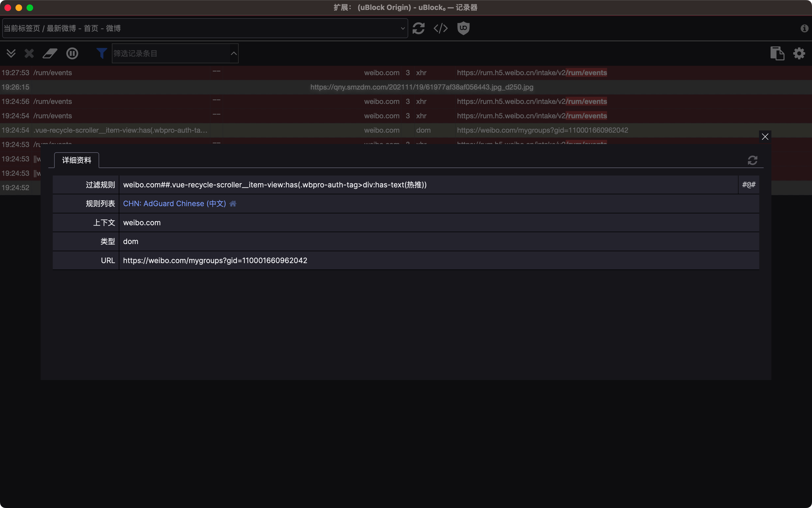Screen dimensions: 812x508
Task: Click the URL of the 19:27:53 entry
Action: click(532, 73)
